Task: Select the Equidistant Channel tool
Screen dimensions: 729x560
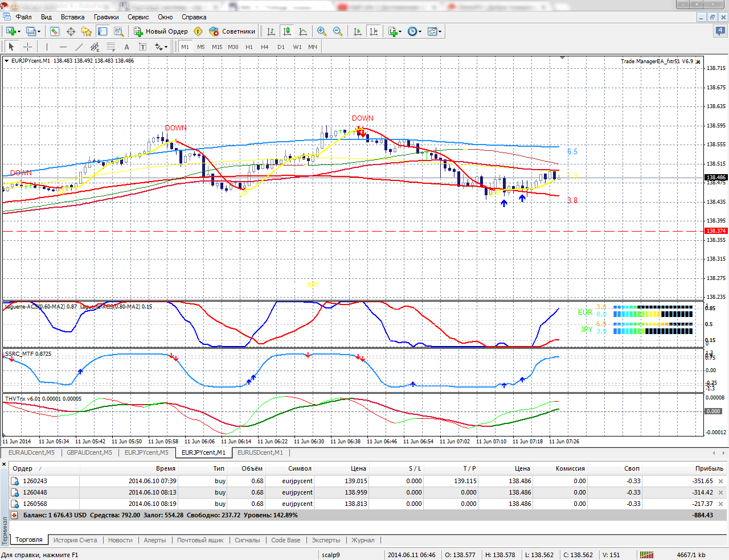Action: click(x=95, y=47)
